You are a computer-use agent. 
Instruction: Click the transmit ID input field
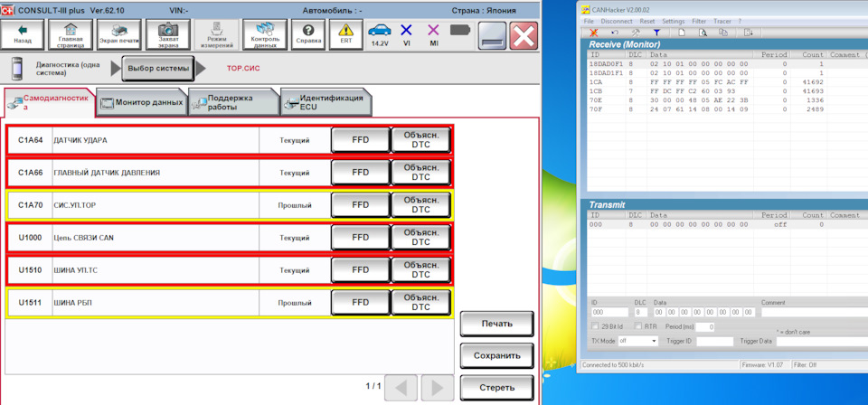tap(609, 313)
